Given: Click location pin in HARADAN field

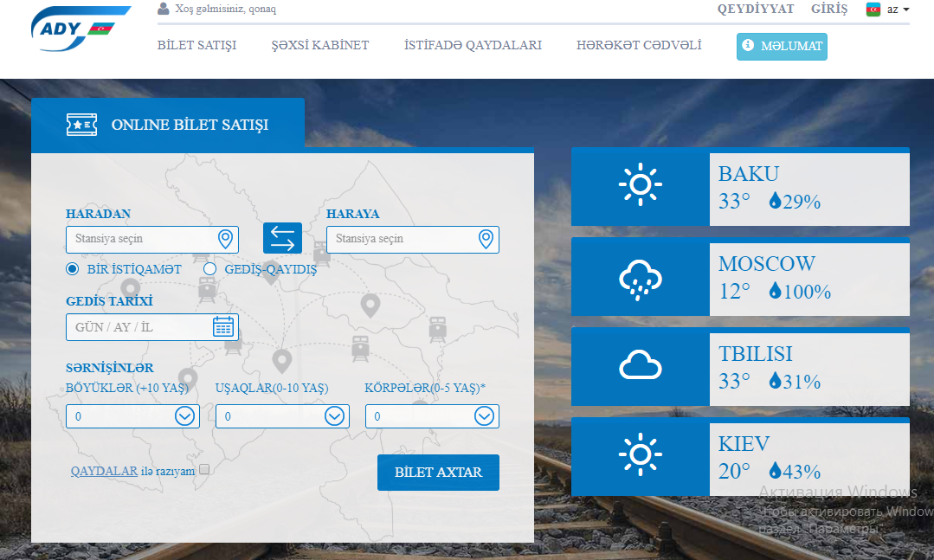Looking at the screenshot, I should point(225,239).
